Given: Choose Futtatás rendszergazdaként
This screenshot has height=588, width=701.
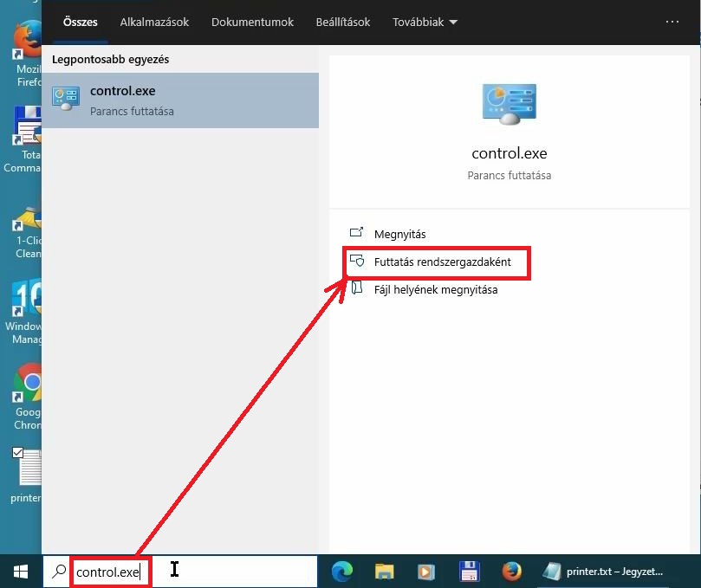Looking at the screenshot, I should point(442,262).
